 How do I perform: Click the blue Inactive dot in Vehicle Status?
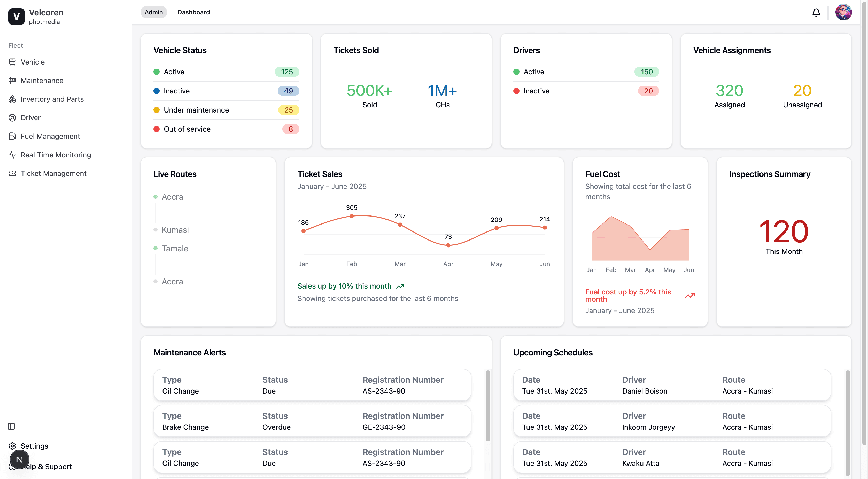pos(156,91)
